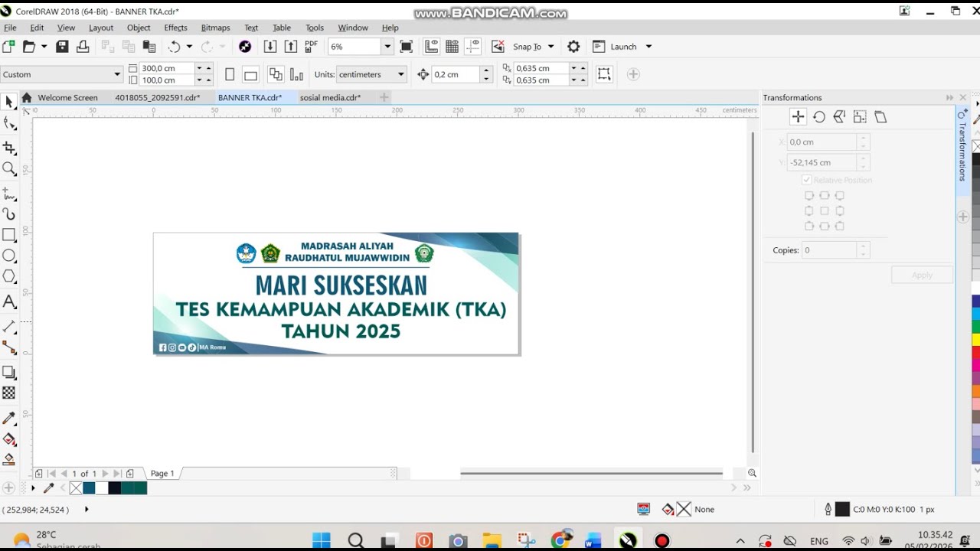Select the Zoom tool in the toolbox
This screenshot has height=551, width=980.
pyautogui.click(x=9, y=169)
